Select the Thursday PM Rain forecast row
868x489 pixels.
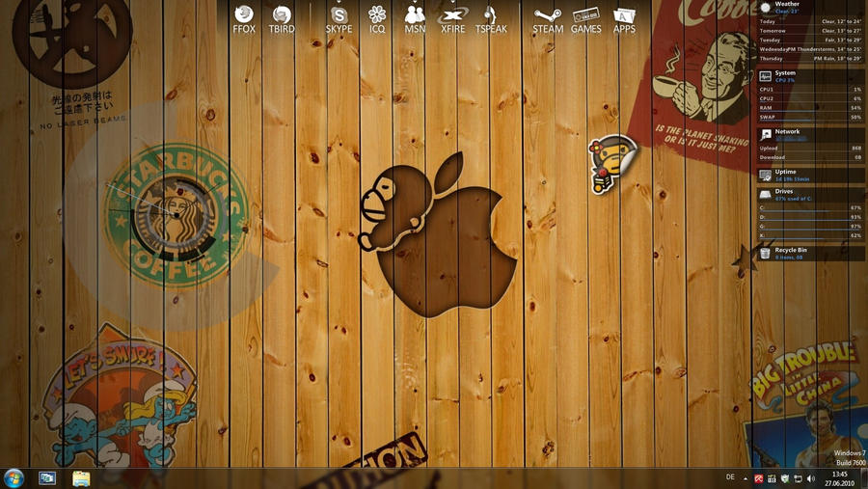[x=810, y=58]
